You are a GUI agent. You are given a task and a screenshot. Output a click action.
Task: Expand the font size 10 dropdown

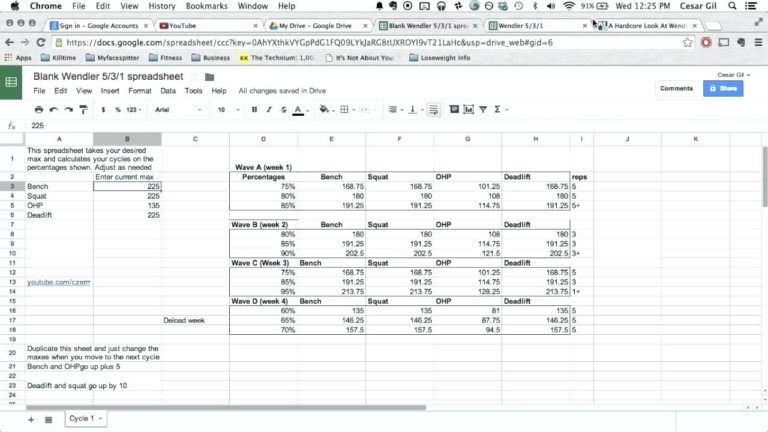(228, 110)
